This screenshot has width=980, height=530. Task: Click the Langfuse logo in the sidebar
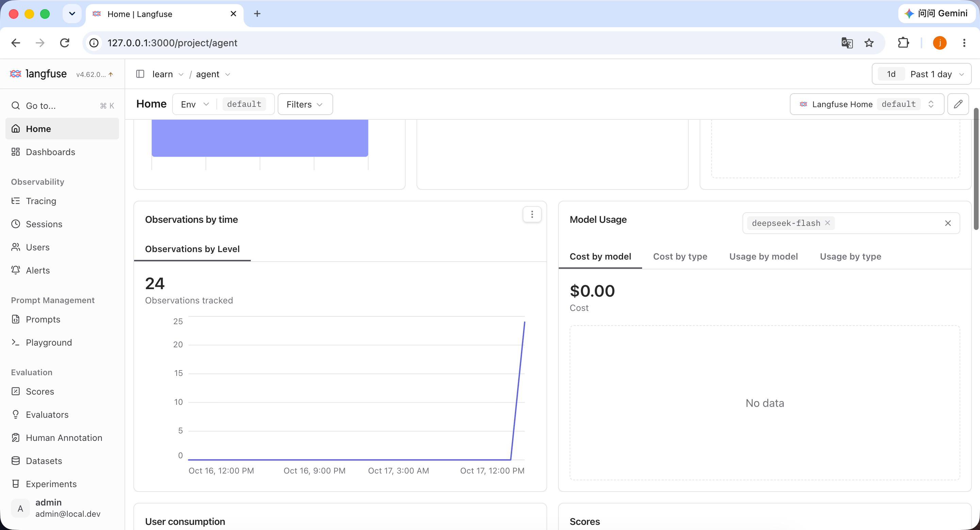[x=38, y=74]
